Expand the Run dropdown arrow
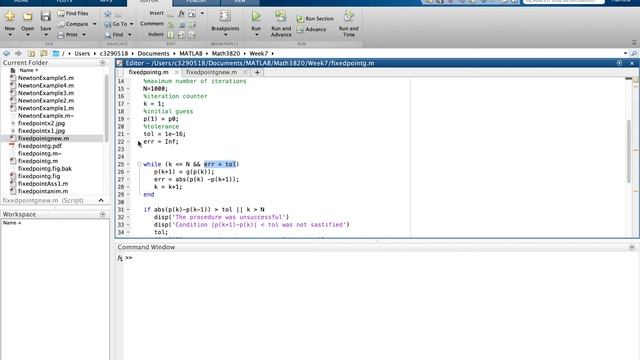Screen dimensions: 640x360 256,35
